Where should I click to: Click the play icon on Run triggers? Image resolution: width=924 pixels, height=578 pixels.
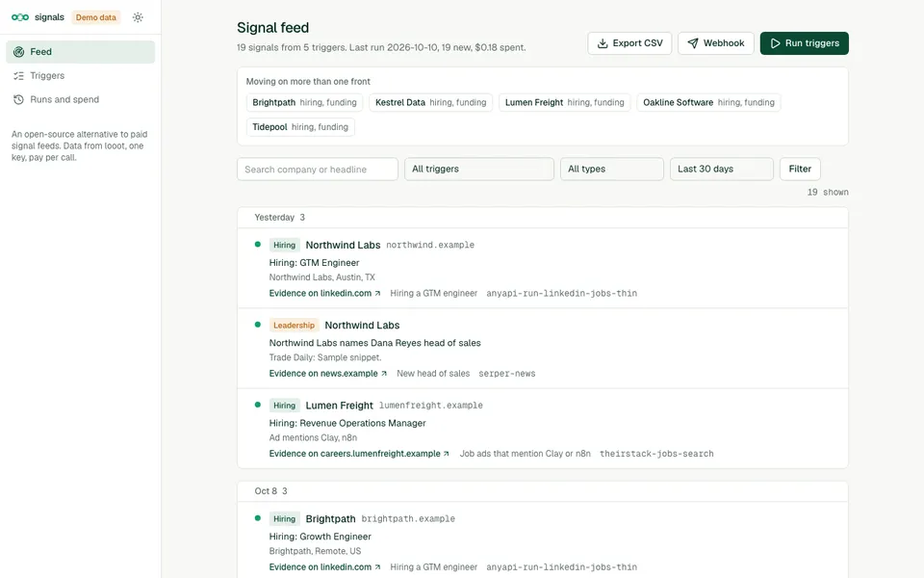[x=775, y=43]
